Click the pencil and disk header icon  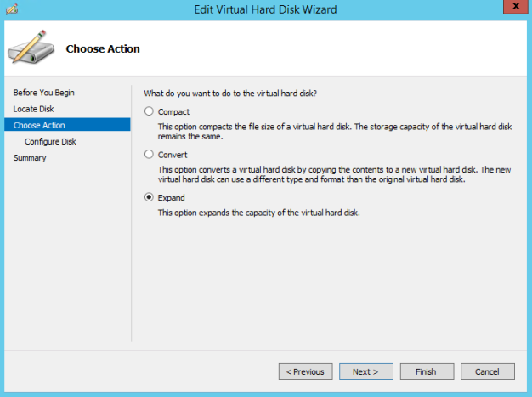coord(32,48)
